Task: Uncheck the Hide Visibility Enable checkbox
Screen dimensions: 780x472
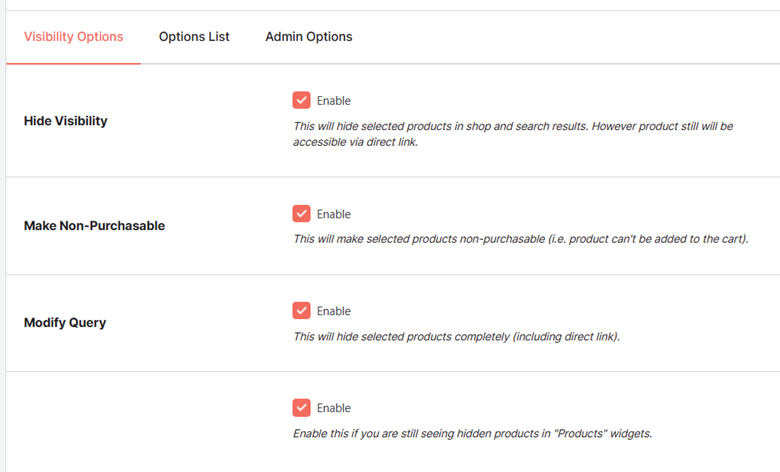Action: pos(301,100)
